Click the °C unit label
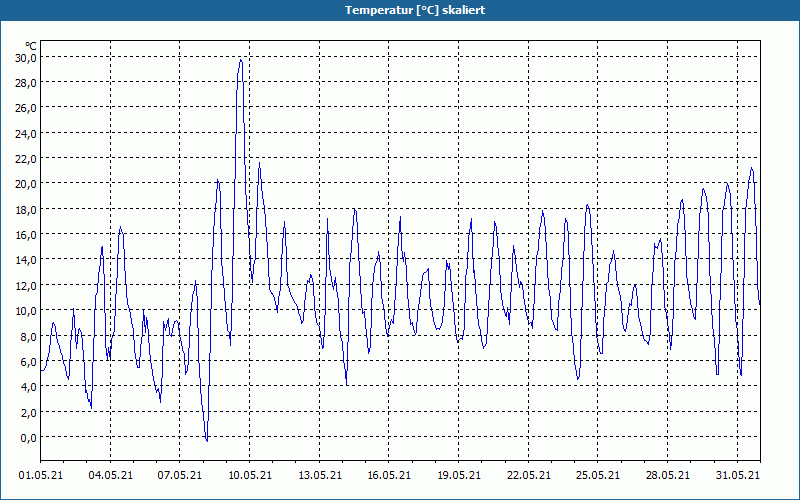 (x=31, y=46)
